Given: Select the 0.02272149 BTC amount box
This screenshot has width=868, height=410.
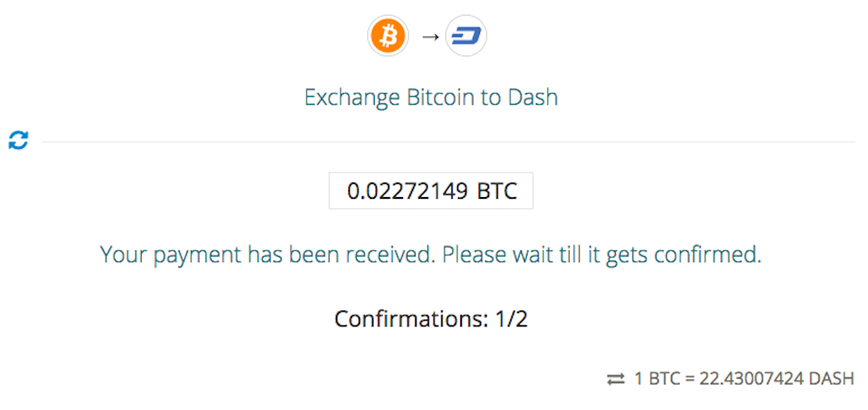Looking at the screenshot, I should click(x=430, y=191).
